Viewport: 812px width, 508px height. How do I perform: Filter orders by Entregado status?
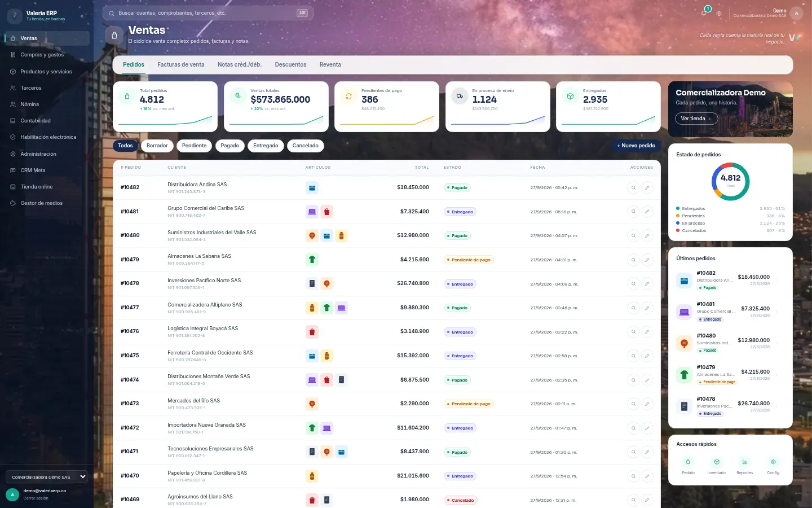coord(266,146)
